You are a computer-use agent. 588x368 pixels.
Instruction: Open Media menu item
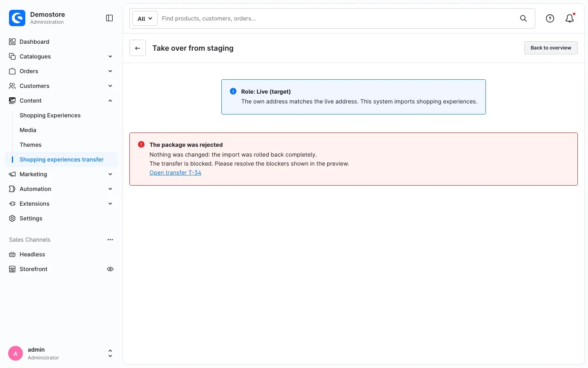28,130
